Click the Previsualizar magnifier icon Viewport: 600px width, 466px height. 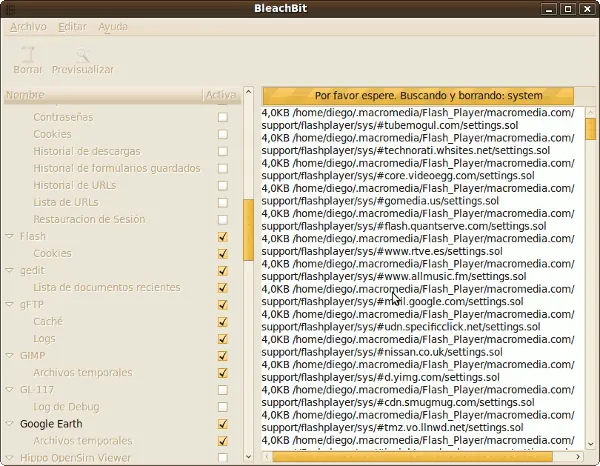coord(83,55)
